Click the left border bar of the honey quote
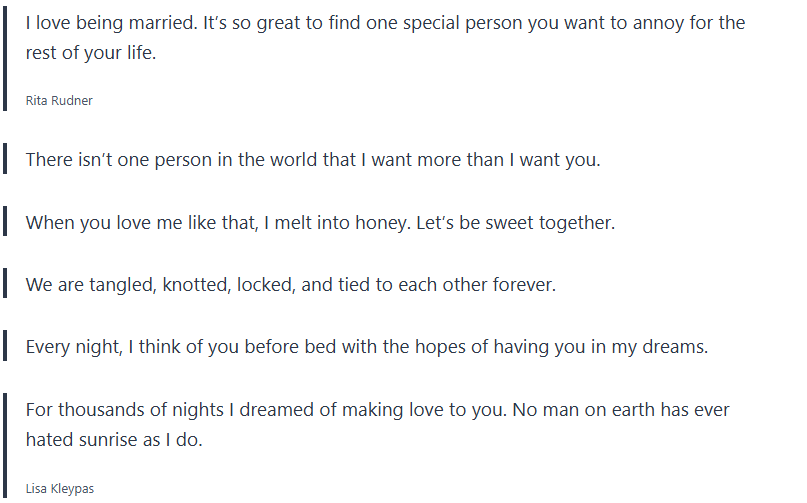 point(6,222)
